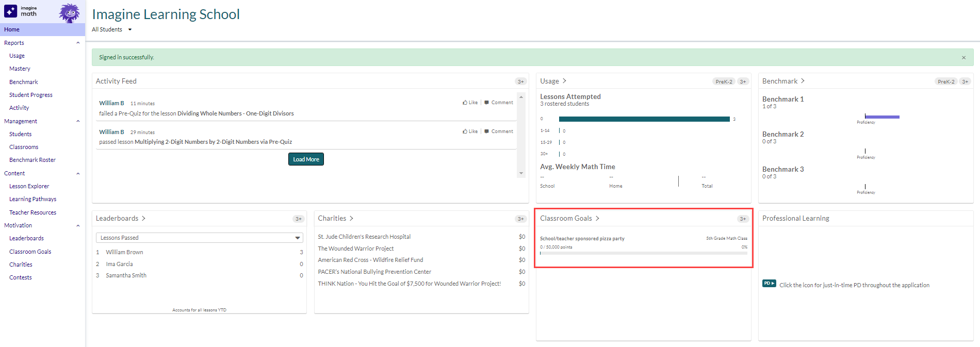Click American Red Cross - Wildfire Relief Fund
Viewport: 980px width, 347px height.
pos(370,260)
